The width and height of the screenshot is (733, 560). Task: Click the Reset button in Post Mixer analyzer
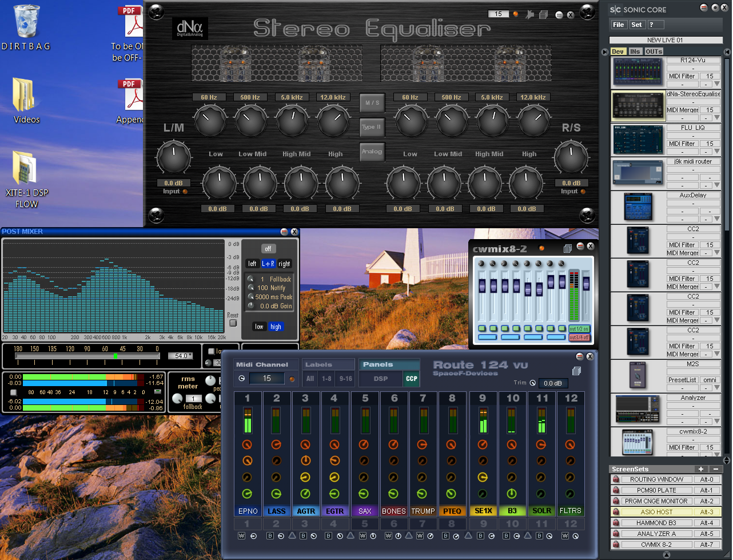[x=233, y=323]
